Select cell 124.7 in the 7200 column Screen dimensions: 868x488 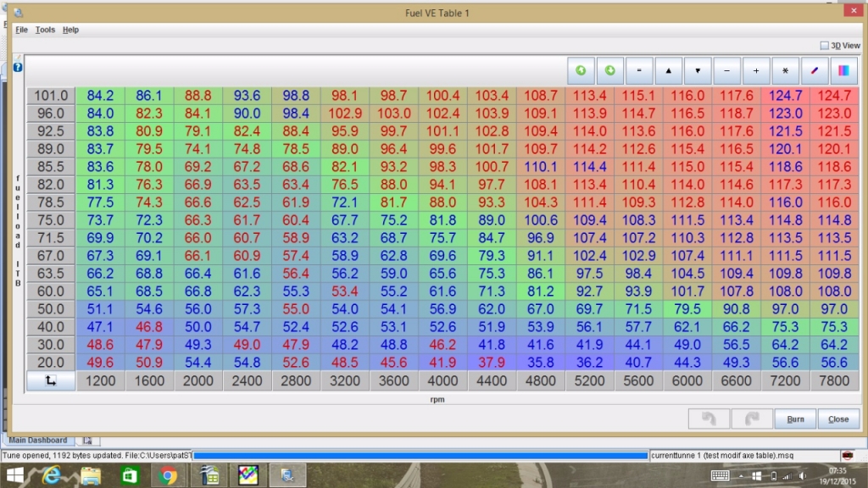786,96
